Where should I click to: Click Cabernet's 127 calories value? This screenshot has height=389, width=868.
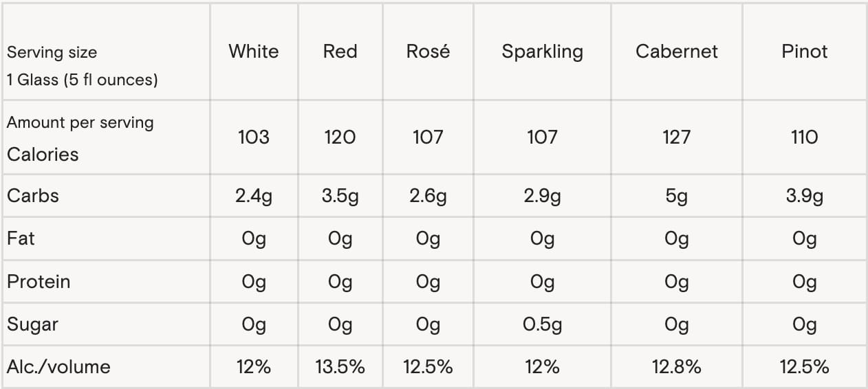point(676,137)
